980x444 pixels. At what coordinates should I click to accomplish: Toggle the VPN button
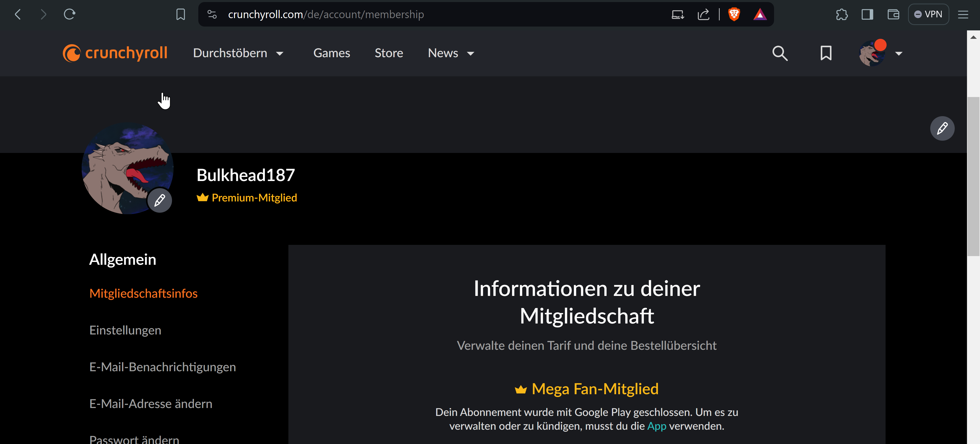pos(928,15)
